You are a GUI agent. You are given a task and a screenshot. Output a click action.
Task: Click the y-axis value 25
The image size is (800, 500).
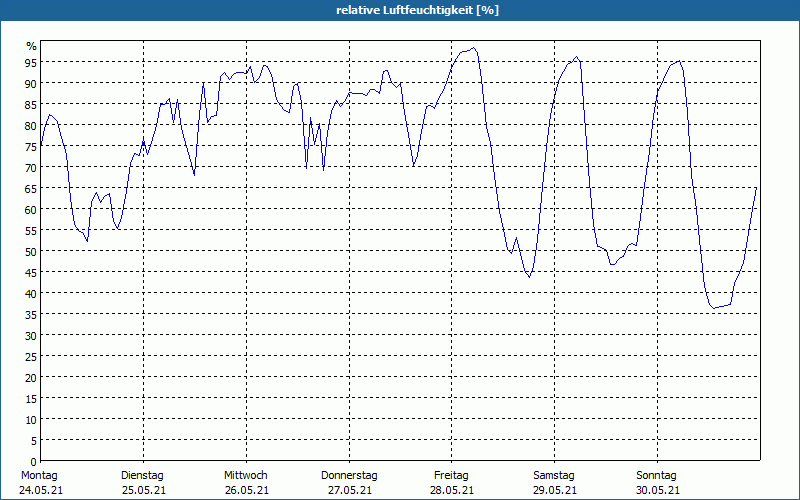tap(31, 357)
